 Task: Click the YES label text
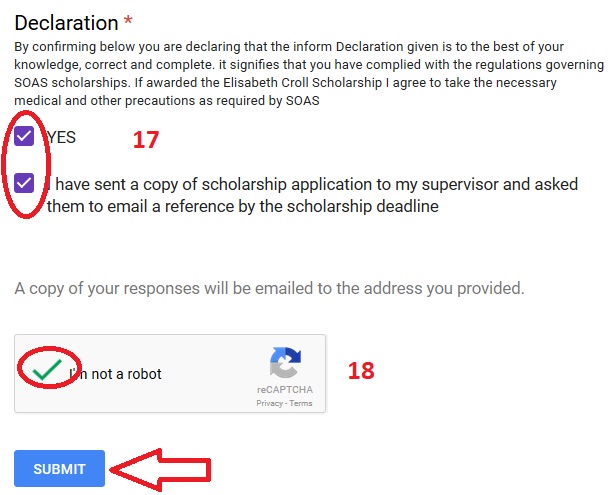[62, 137]
